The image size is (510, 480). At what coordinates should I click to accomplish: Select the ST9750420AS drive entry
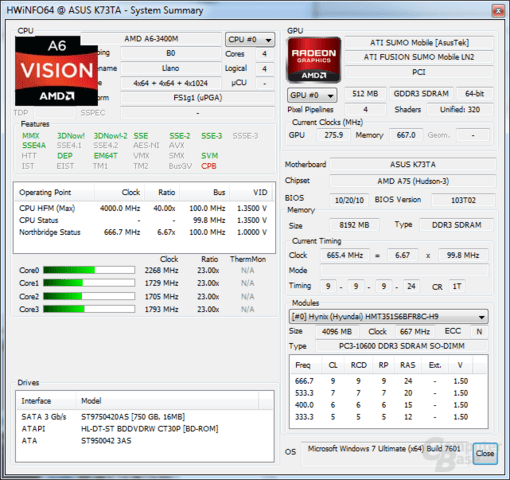pos(133,417)
